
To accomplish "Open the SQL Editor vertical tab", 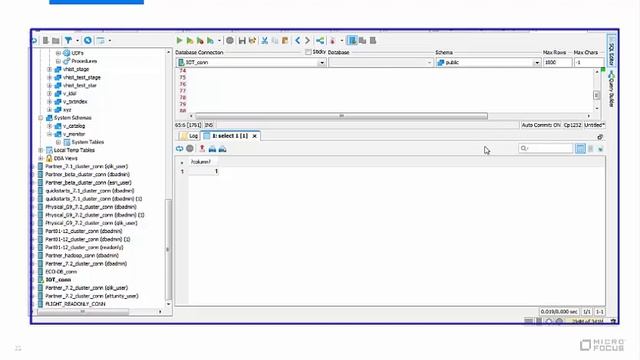I will (611, 51).
